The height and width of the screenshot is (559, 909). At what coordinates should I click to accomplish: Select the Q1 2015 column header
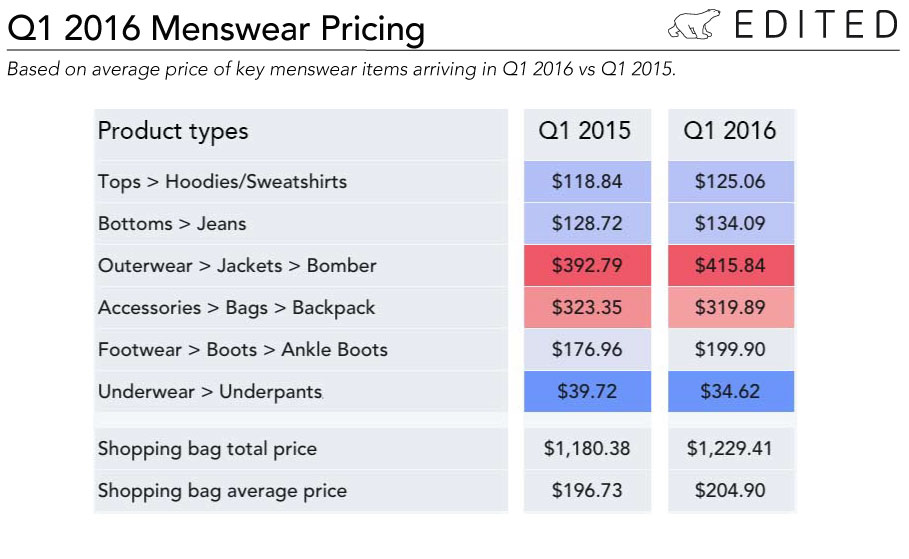click(x=587, y=132)
